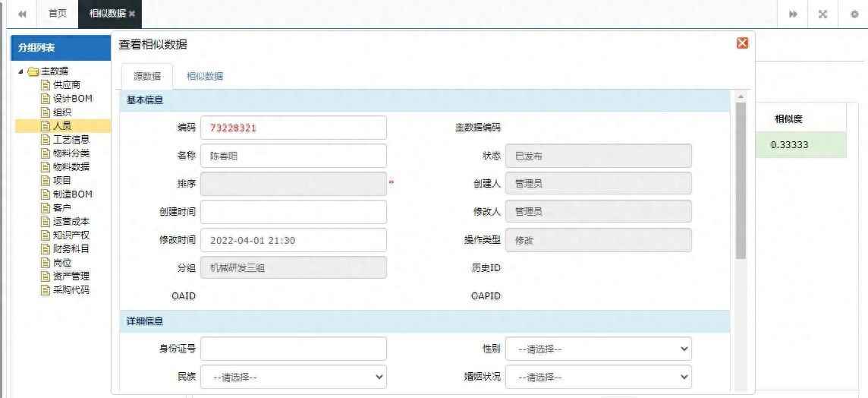This screenshot has width=868, height=398.
Task: Click the 相似度 column header
Action: coord(789,118)
